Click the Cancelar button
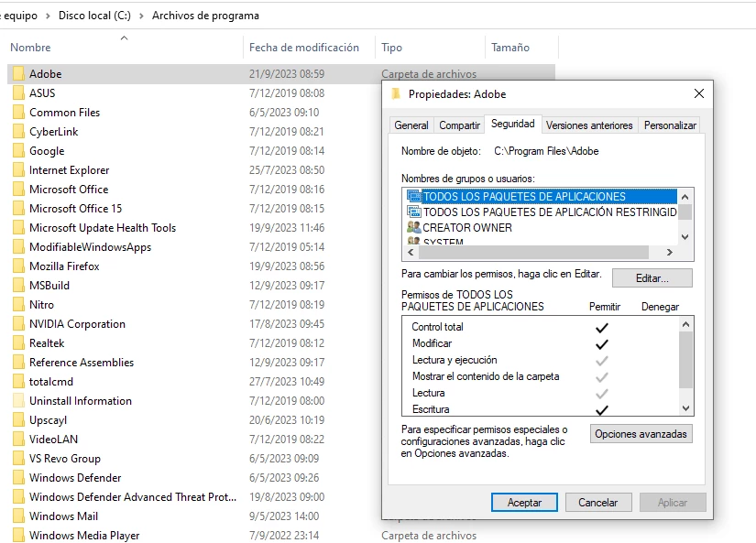Screen dimensions: 756x543 [x=597, y=503]
